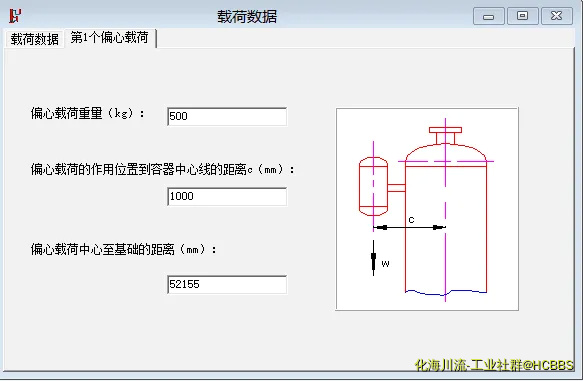
Task: Close the 载荷数据 dialog
Action: point(557,16)
